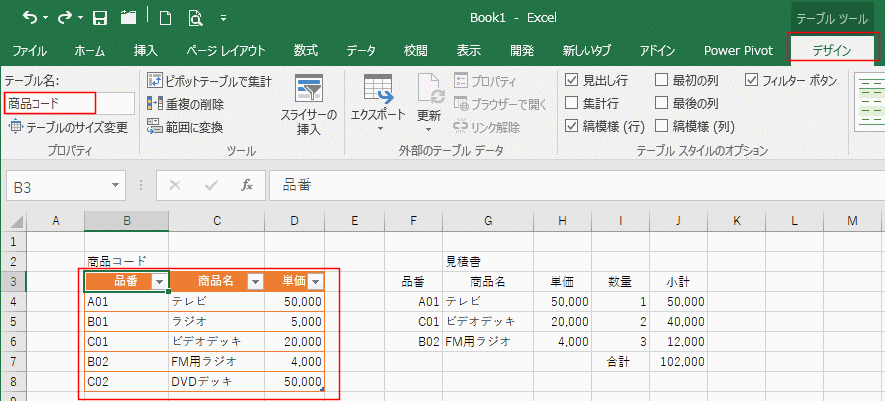Open the エクスポート export button
Viewport: 885px width, 401px height.
378,100
